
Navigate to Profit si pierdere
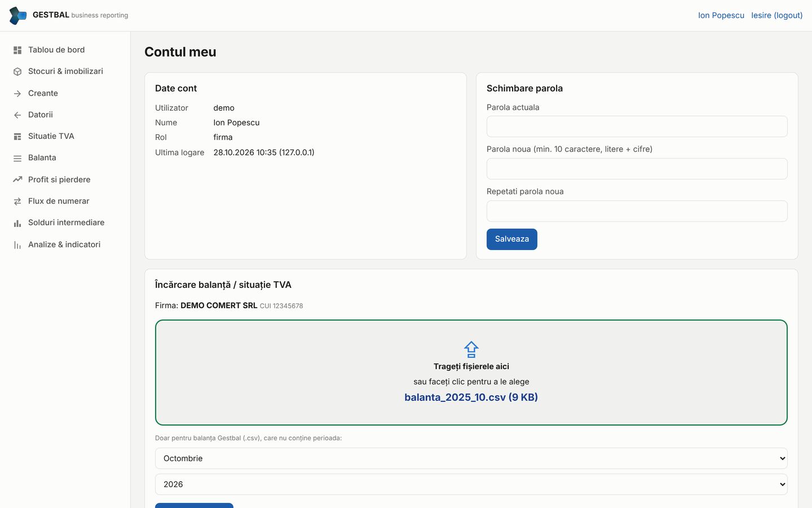[x=65, y=179]
